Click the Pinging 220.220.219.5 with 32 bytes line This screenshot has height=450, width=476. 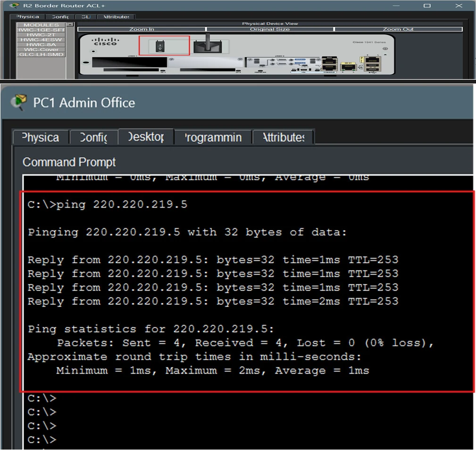pyautogui.click(x=187, y=232)
